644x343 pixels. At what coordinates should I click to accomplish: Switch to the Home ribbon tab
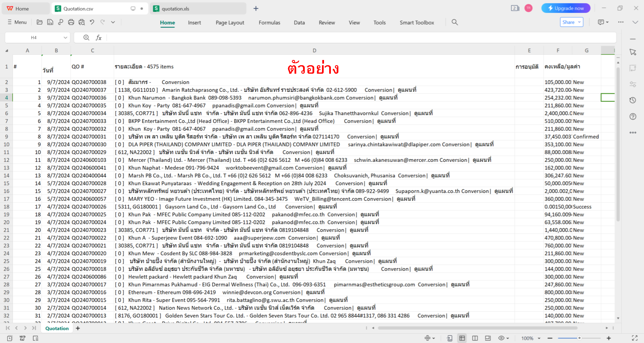(x=167, y=23)
